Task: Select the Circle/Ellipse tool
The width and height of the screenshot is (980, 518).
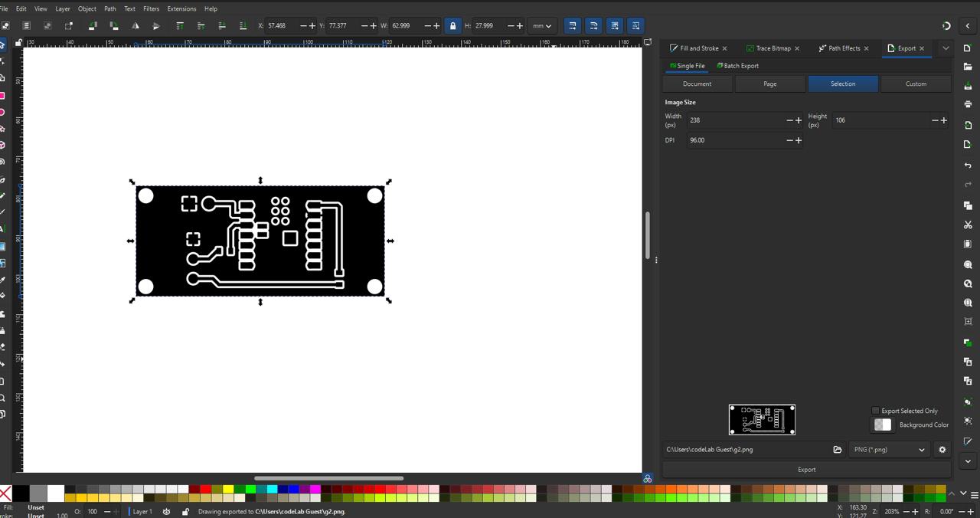Action: [x=3, y=112]
